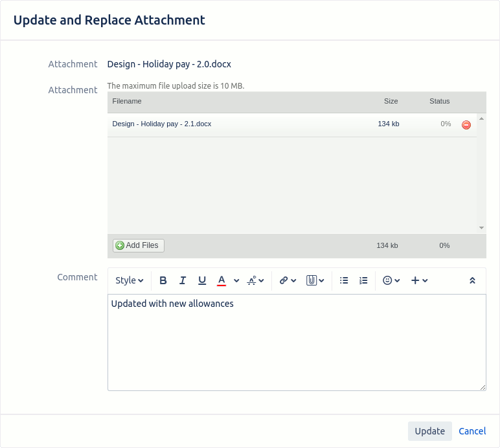Apply underline formatting to comment text
Screen dimensions: 500x448
pos(202,280)
